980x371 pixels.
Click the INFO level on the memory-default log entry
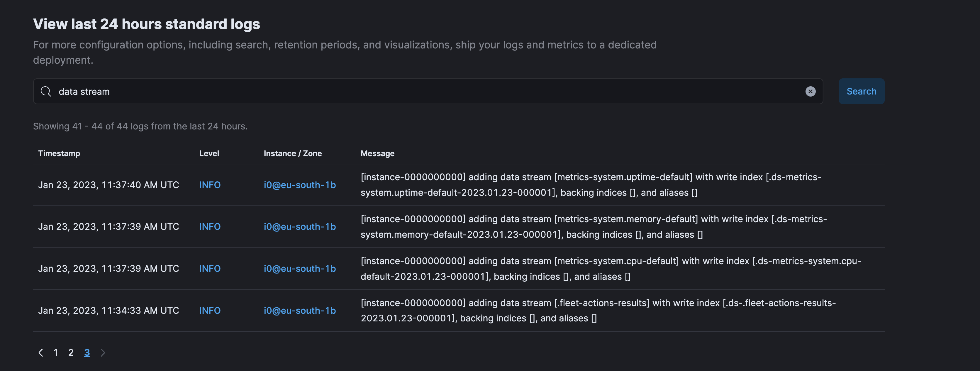[x=210, y=226]
